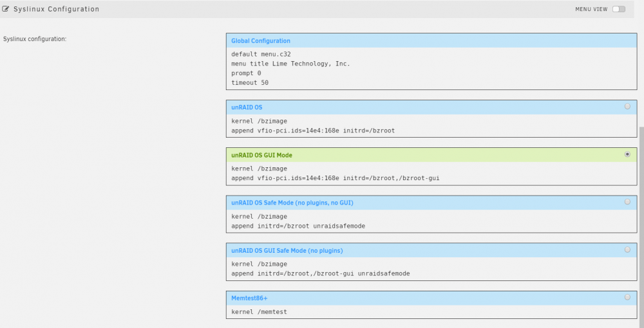Click 'append initrd=/bzroot unraidsafemode' line
The width and height of the screenshot is (644, 328).
298,226
